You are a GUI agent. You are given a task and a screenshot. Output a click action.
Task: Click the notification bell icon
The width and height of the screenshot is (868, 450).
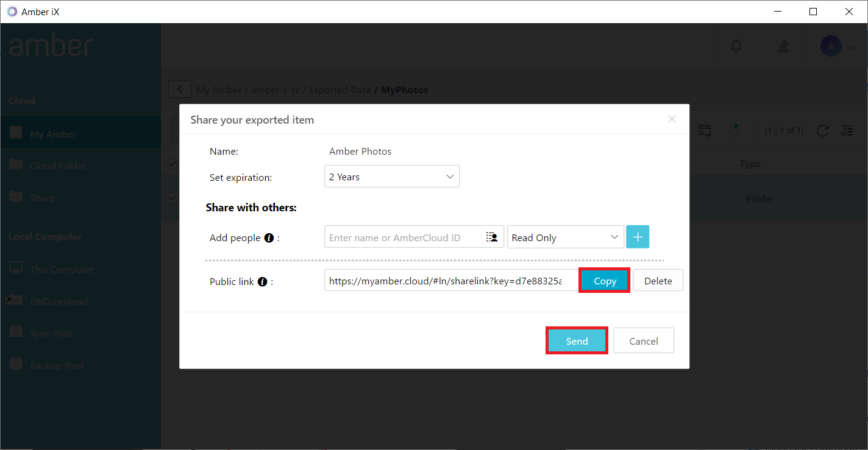(736, 46)
